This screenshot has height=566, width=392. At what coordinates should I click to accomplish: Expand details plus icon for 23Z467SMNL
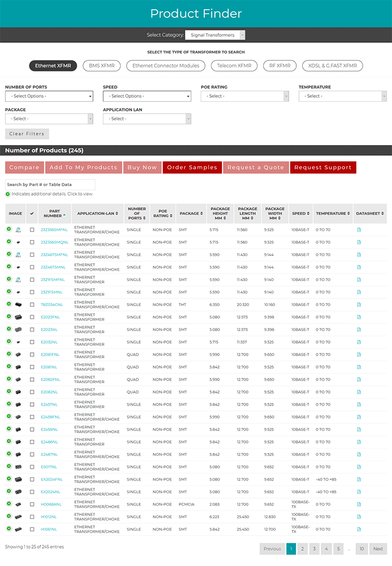point(9,267)
